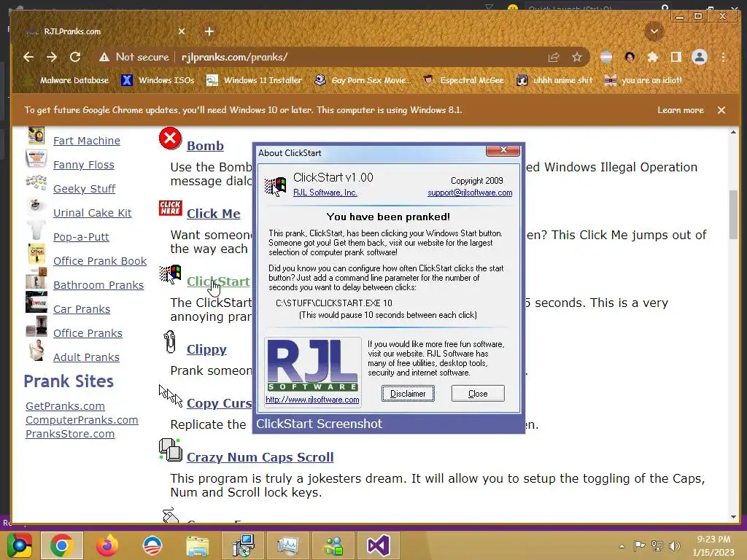Show hidden tray icons arrow
Viewport: 747px width, 560px height.
click(x=622, y=546)
